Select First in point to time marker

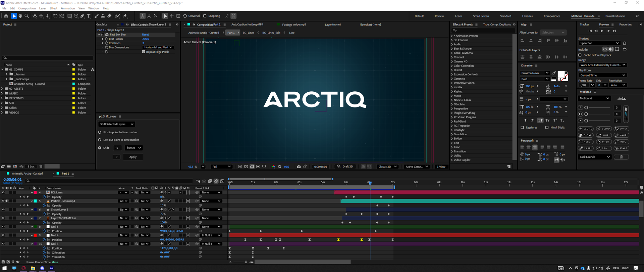pos(100,132)
